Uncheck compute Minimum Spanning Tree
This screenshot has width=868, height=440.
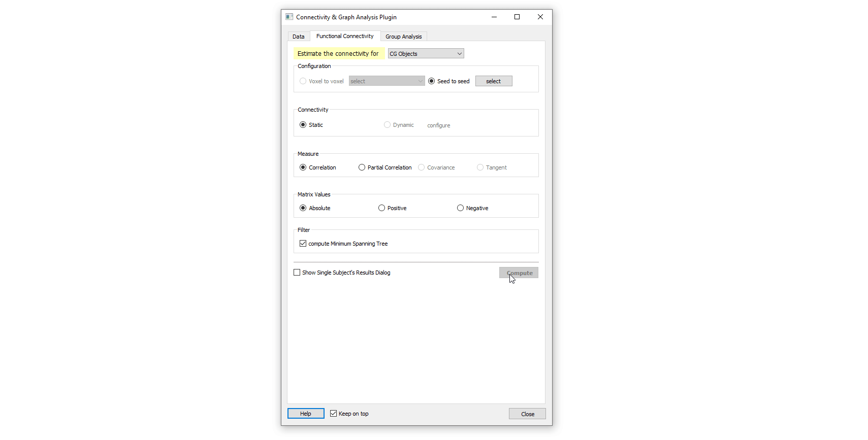[303, 244]
